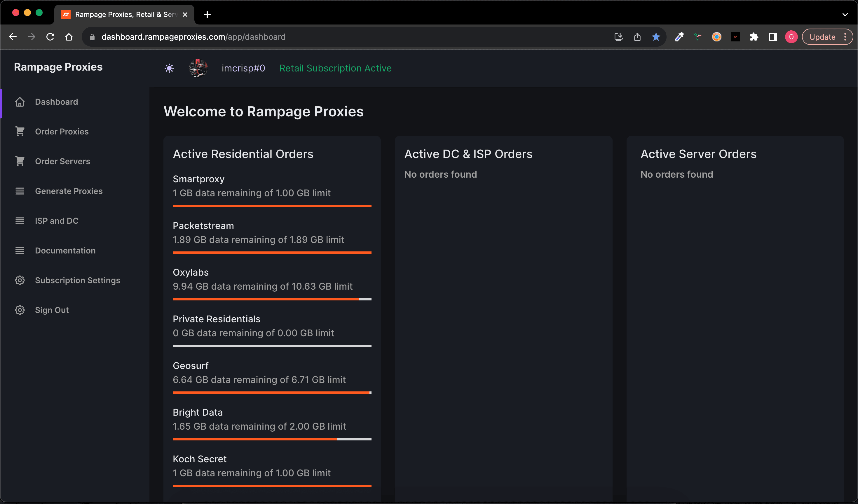The image size is (858, 504).
Task: Toggle the browser side panel
Action: [x=773, y=37]
